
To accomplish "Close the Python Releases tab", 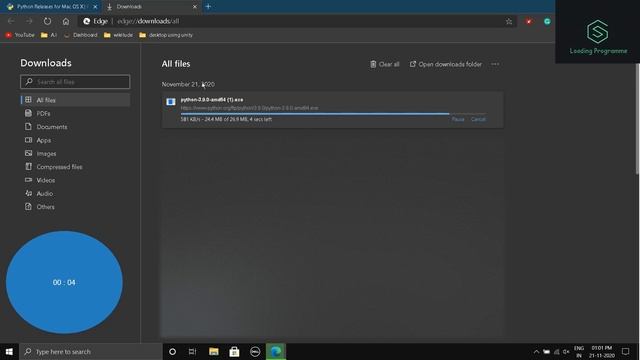I will [x=95, y=7].
